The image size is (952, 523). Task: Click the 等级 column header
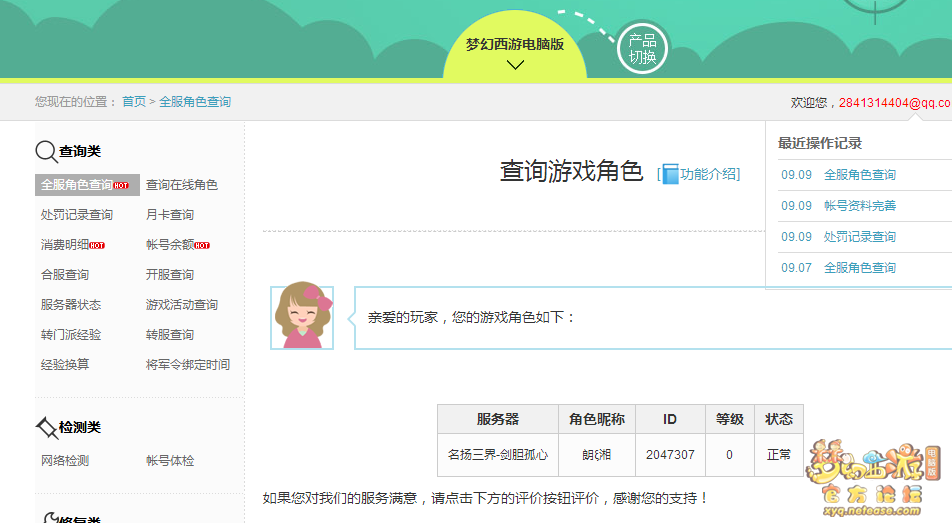click(x=730, y=419)
